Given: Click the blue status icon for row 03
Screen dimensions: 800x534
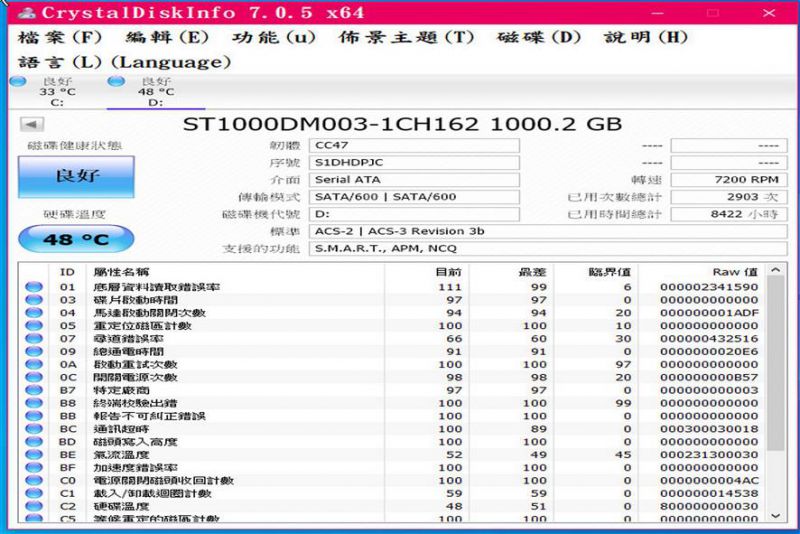Looking at the screenshot, I should (34, 300).
